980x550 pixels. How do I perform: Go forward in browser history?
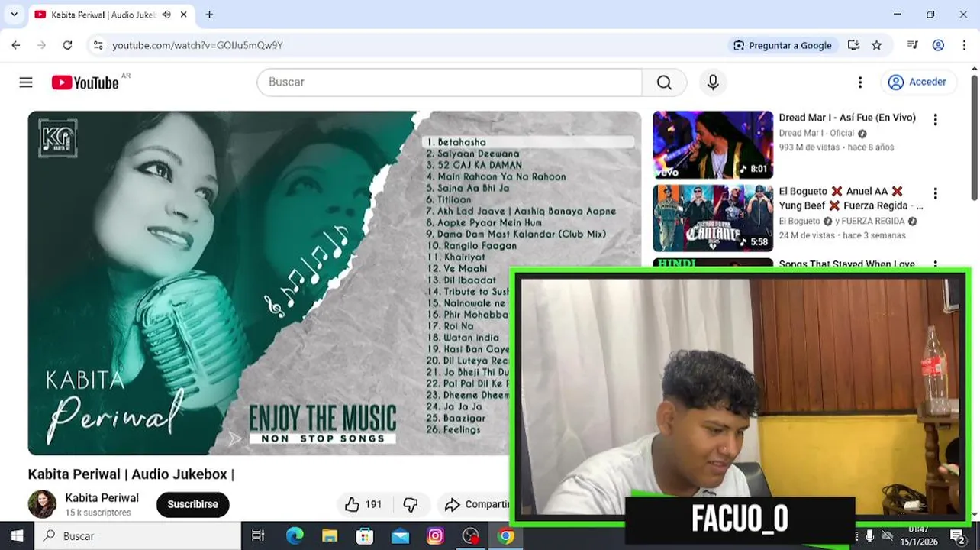[41, 45]
